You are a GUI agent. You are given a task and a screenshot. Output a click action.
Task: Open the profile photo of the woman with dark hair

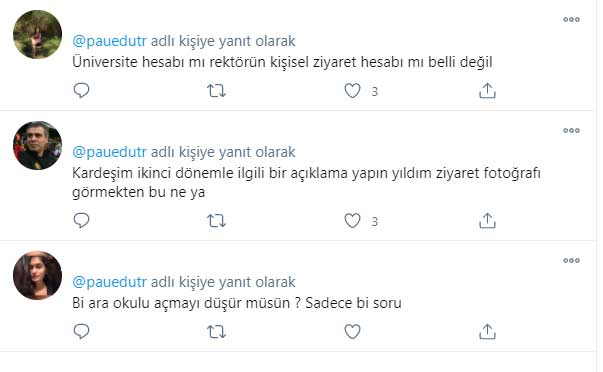37,275
